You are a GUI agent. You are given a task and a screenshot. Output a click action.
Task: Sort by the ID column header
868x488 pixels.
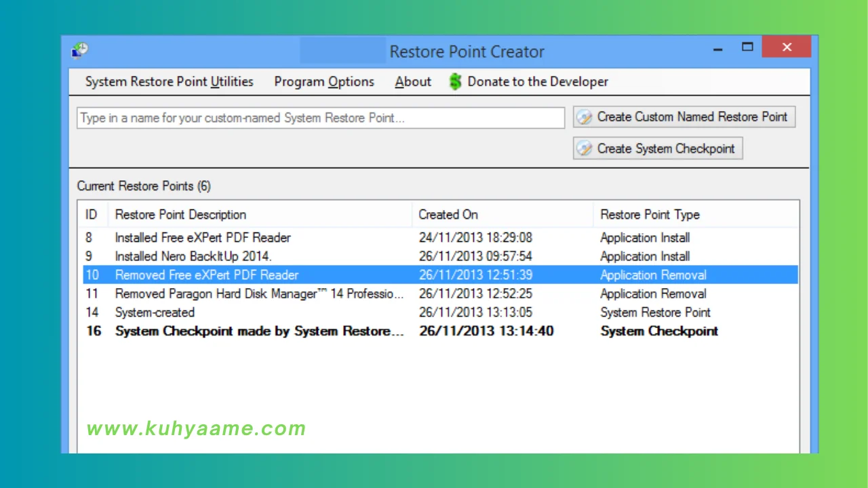(x=92, y=215)
